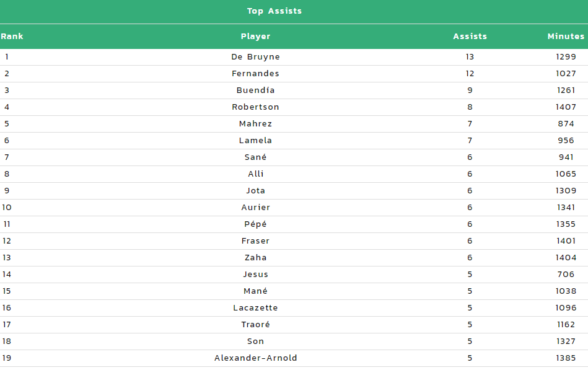The image size is (588, 370).
Task: Choose Mahrez from the table
Action: [x=255, y=124]
